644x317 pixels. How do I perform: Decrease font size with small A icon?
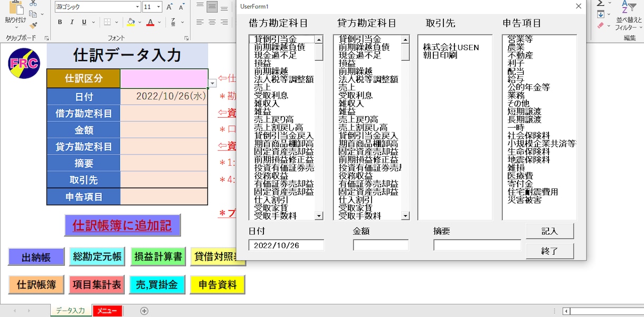(x=181, y=7)
